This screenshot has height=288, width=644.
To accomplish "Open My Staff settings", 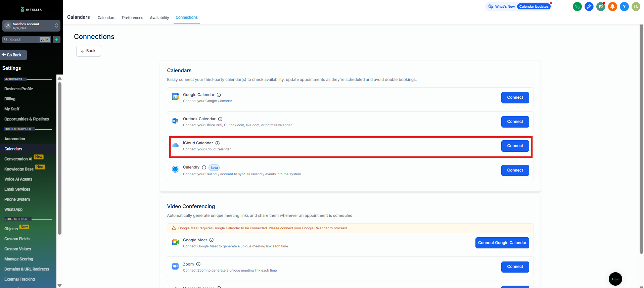I will (12, 109).
